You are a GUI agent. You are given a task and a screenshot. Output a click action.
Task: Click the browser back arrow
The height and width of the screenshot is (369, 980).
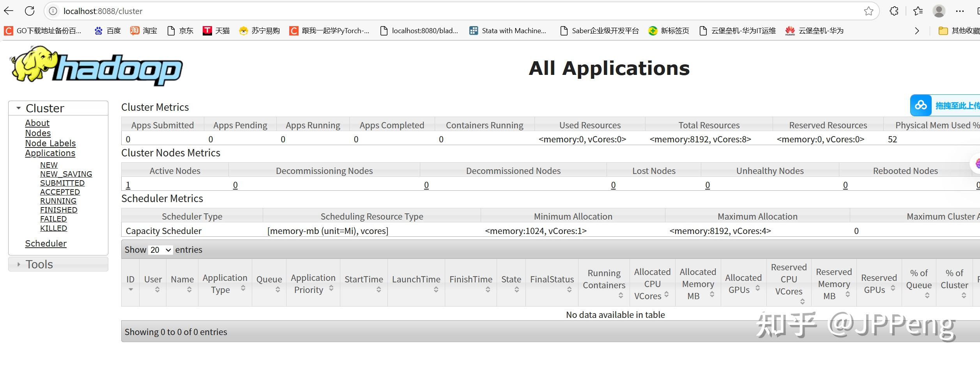point(8,11)
